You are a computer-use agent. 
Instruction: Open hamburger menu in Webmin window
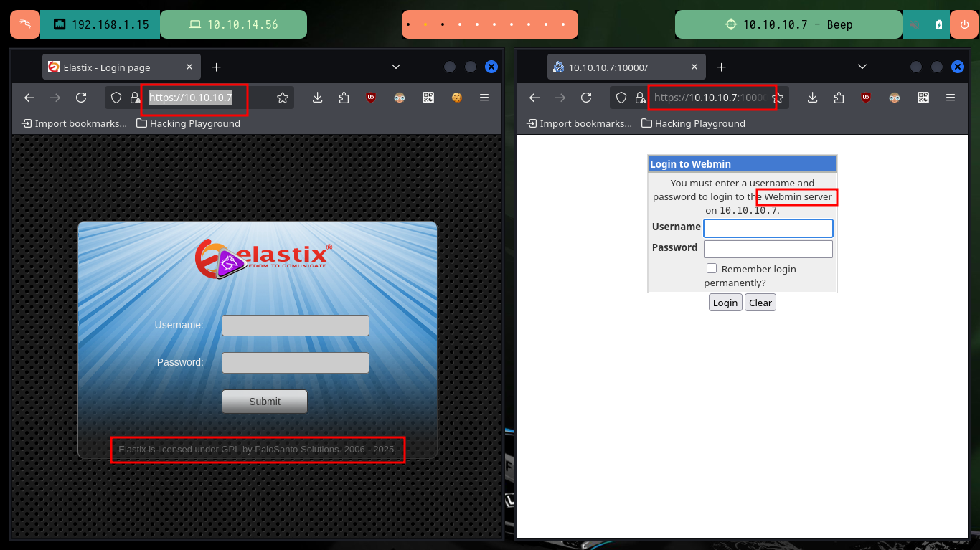pos(951,98)
